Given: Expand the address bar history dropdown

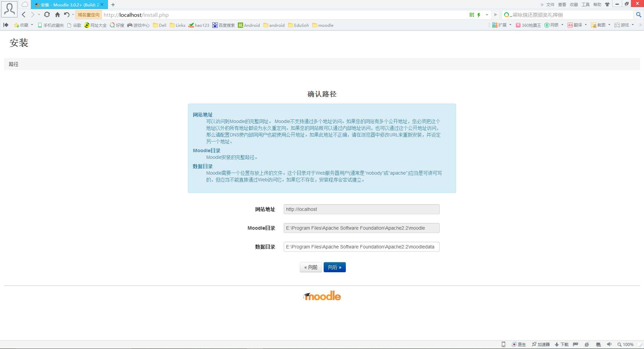Looking at the screenshot, I should [487, 15].
